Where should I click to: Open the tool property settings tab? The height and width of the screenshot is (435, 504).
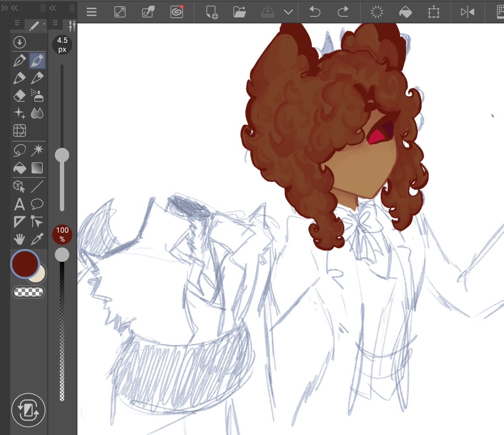(71, 26)
